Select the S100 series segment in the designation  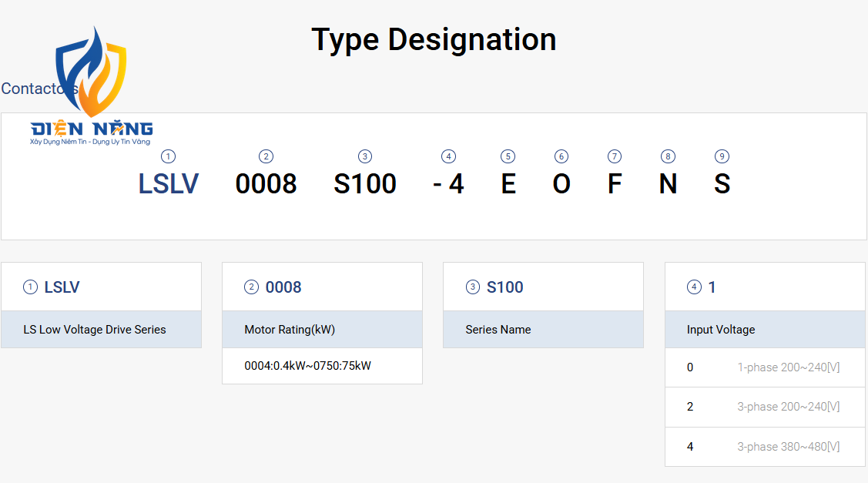coord(365,184)
